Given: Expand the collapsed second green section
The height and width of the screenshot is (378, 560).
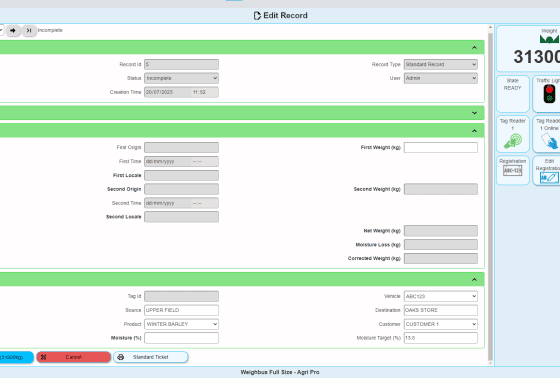Looking at the screenshot, I should [x=474, y=113].
